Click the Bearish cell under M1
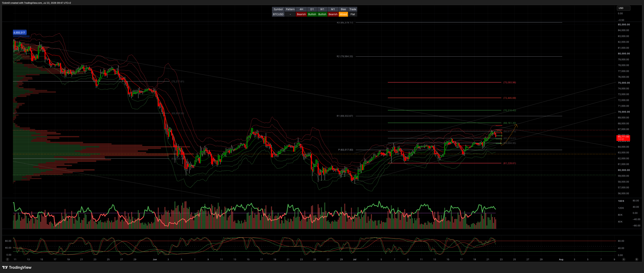Viewport: 644px width, 273px height. [333, 14]
